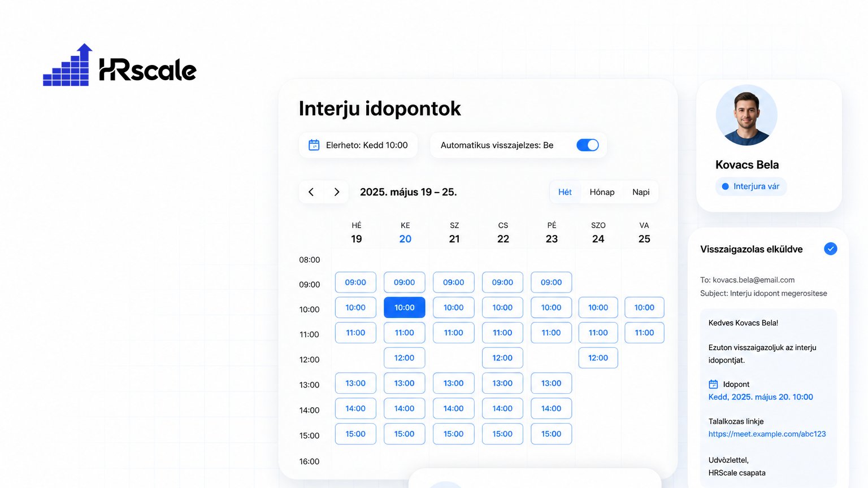
Task: Click the 16:00 time label
Action: pyautogui.click(x=310, y=461)
